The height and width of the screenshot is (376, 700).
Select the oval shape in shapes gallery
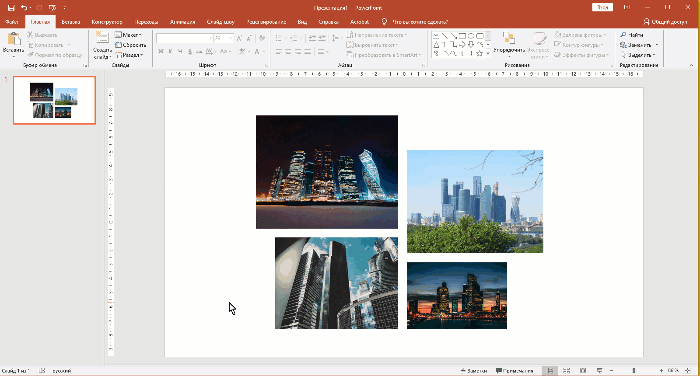tap(471, 36)
